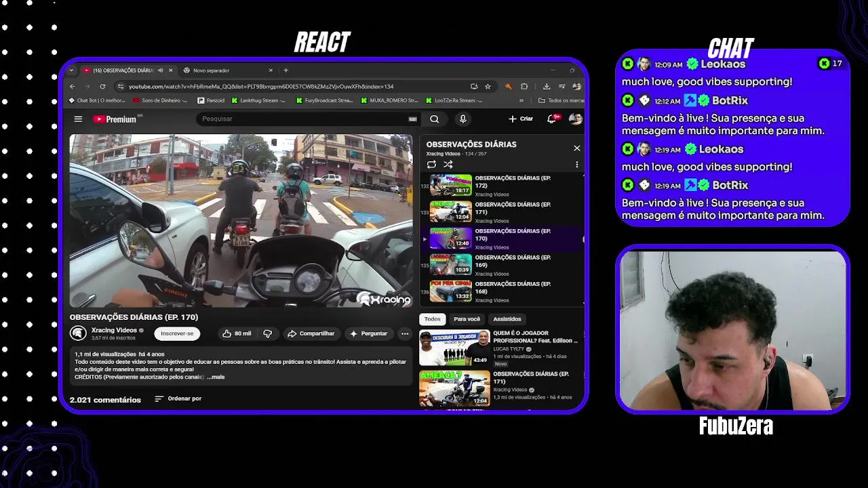This screenshot has height=488, width=868.
Task: Open Chat Bot bookmark
Action: (97, 100)
